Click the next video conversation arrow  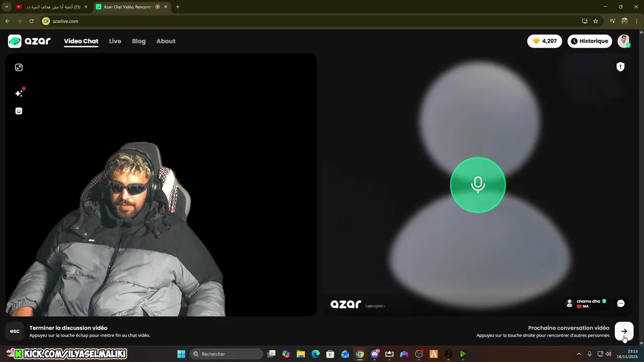pos(624,331)
